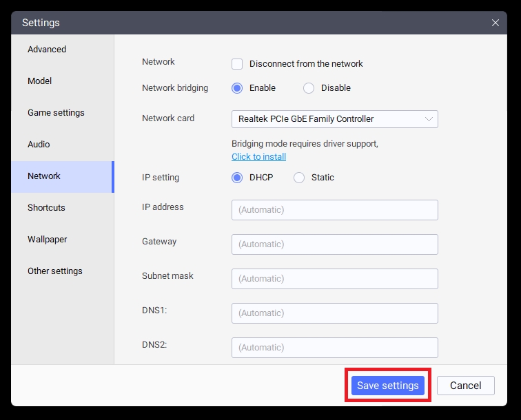Click the IP address input field
The image size is (521, 420).
click(x=334, y=210)
